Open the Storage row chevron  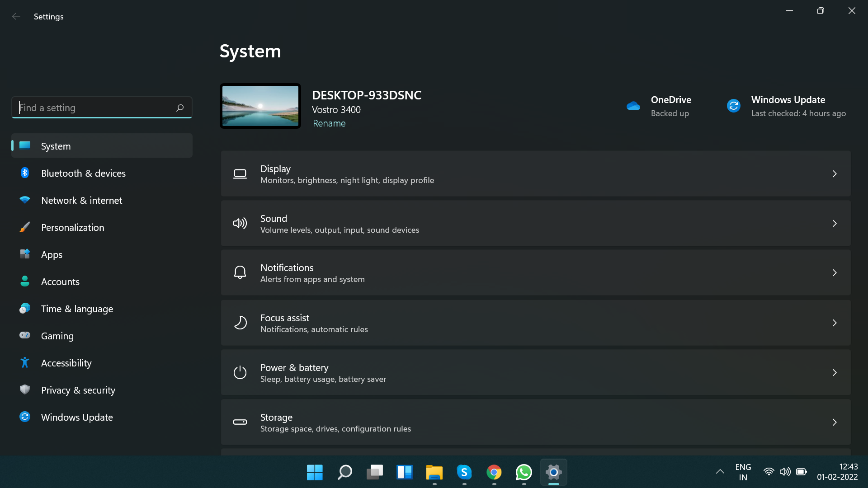click(x=834, y=422)
